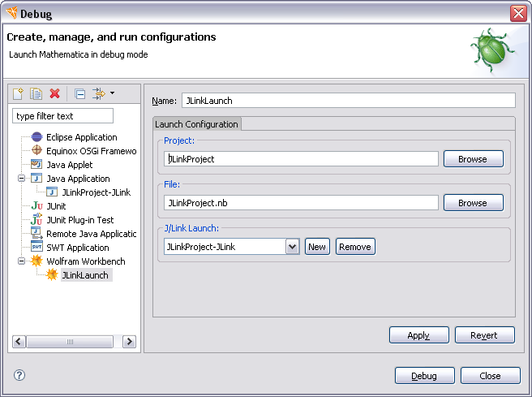Select JUnit Plug-in Test entry
The width and height of the screenshot is (532, 397).
[80, 220]
